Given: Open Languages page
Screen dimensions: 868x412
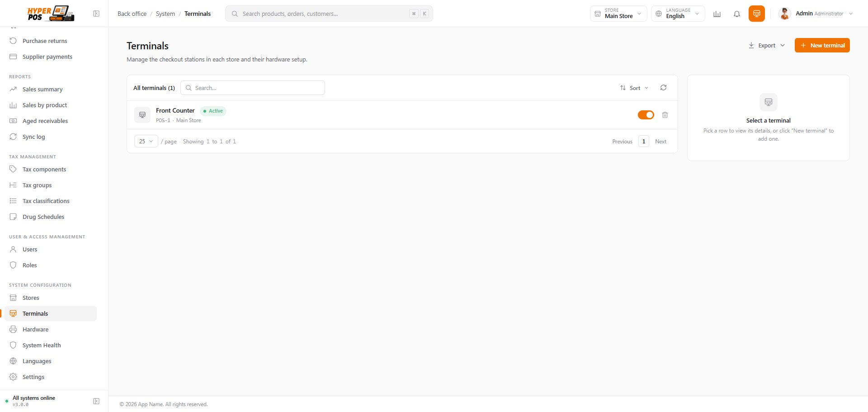Looking at the screenshot, I should 51,361.
